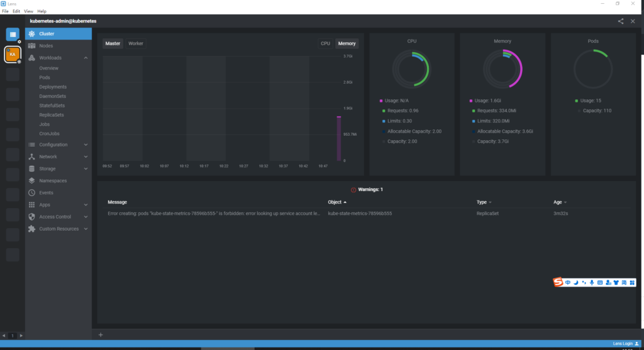Open Cluster via its helm wheel icon
644x350 pixels.
pos(31,34)
